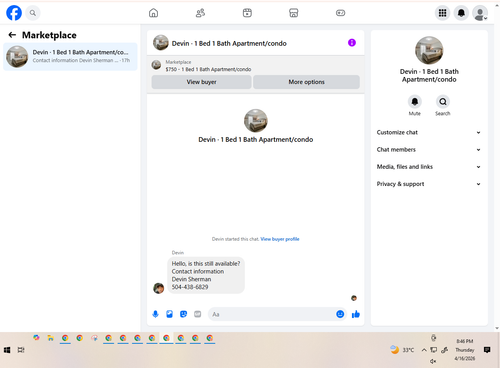Send a thumbs-up like
The image size is (500, 368).
click(356, 314)
